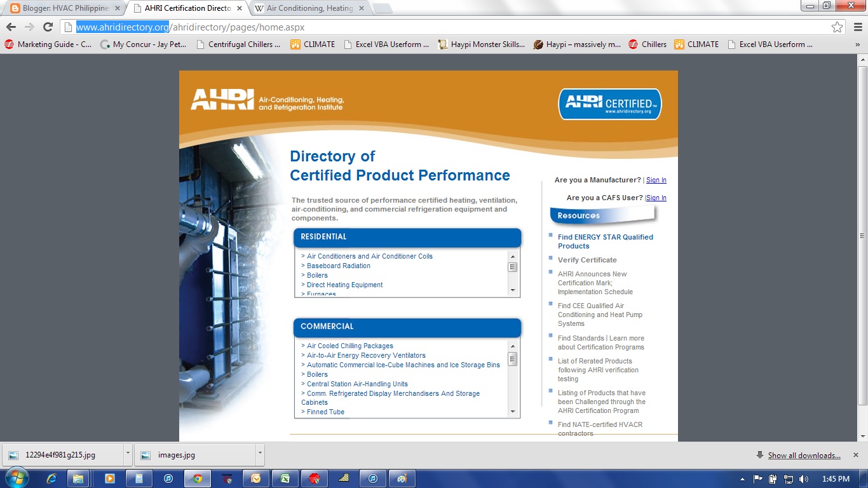Click the bookmark star in the address bar
Image resolution: width=868 pixels, height=488 pixels.
pos(837,27)
